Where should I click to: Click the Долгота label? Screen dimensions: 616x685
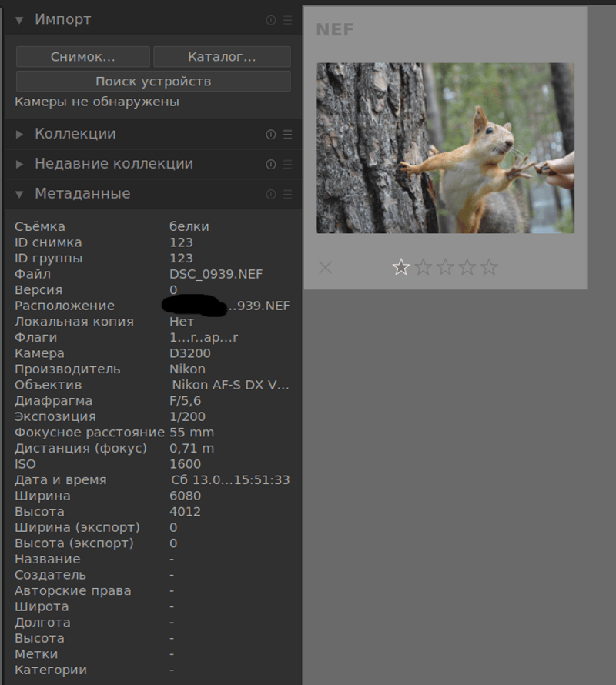click(x=42, y=623)
